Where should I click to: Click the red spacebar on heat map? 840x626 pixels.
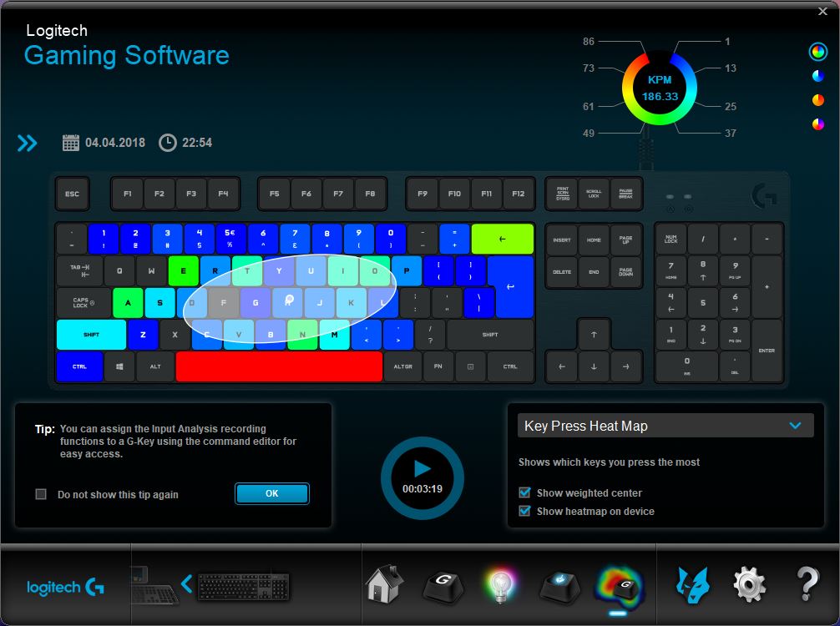pyautogui.click(x=279, y=366)
